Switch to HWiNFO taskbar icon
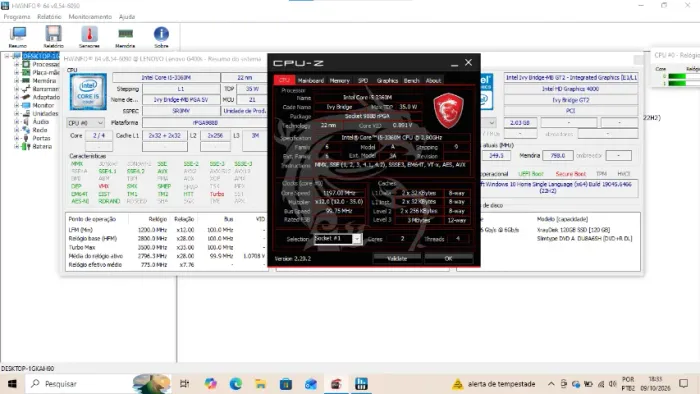Image resolution: width=700 pixels, height=394 pixels. coord(361,384)
